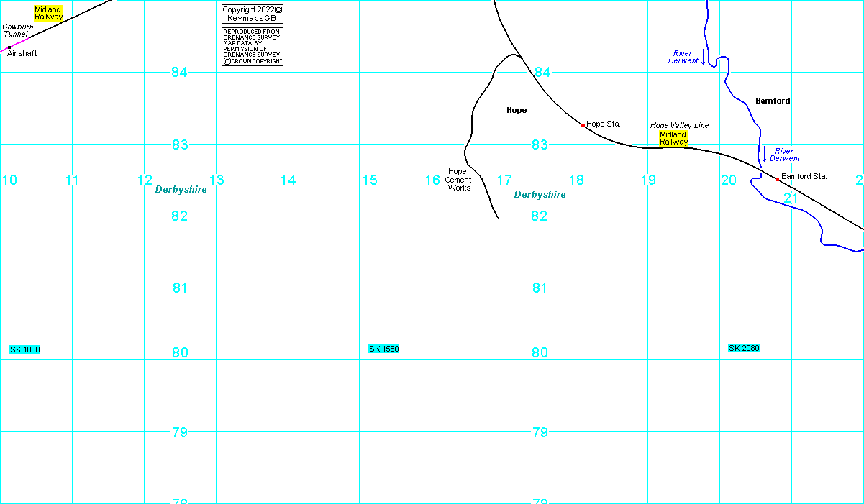Select the bold Hope village label
Viewport: 864px width, 504px height.
pos(517,111)
